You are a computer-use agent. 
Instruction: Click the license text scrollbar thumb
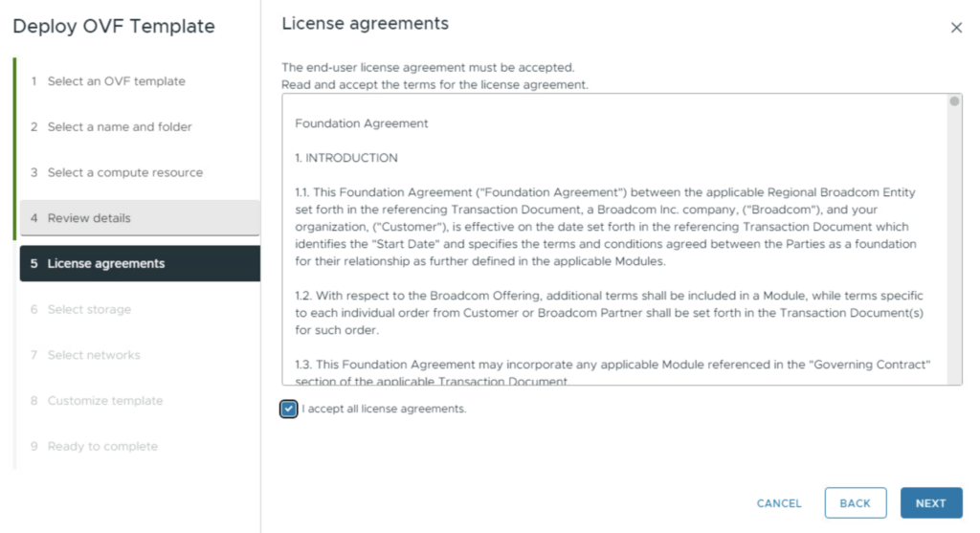(x=954, y=101)
